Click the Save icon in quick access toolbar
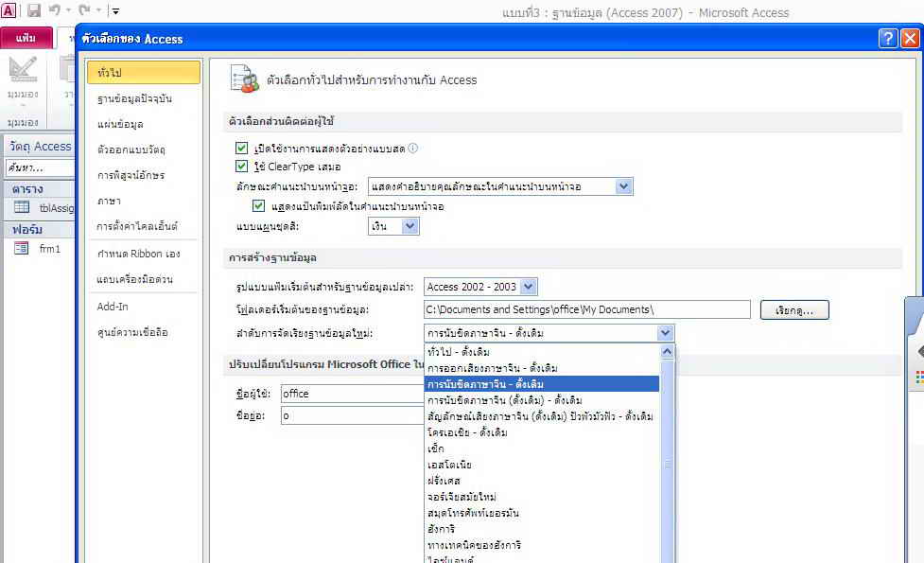This screenshot has width=924, height=563. click(34, 10)
